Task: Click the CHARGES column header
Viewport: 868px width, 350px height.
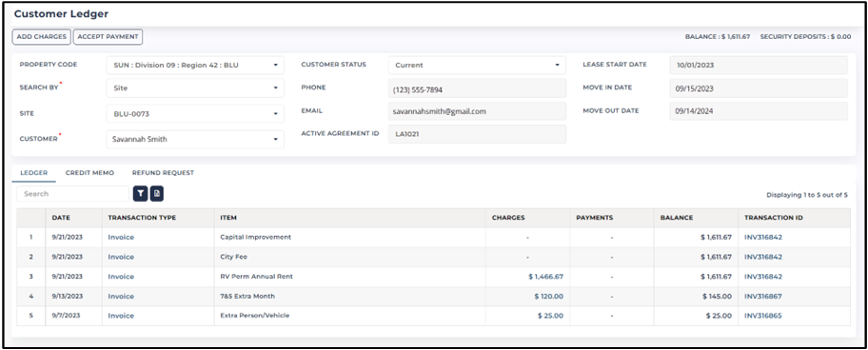Action: coord(527,218)
